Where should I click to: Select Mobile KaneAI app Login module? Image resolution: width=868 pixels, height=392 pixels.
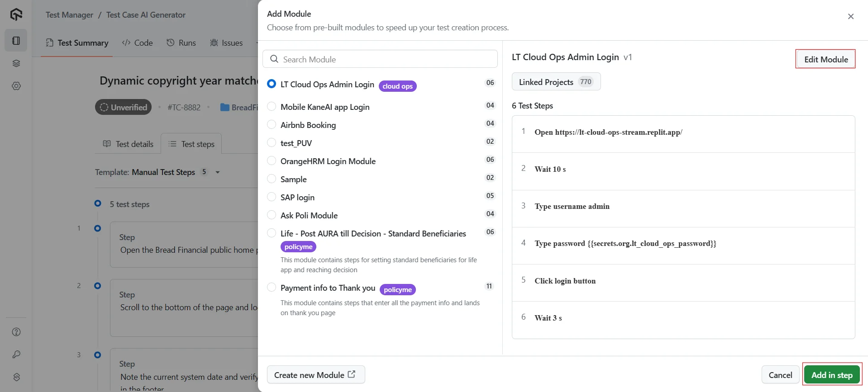coord(272,107)
